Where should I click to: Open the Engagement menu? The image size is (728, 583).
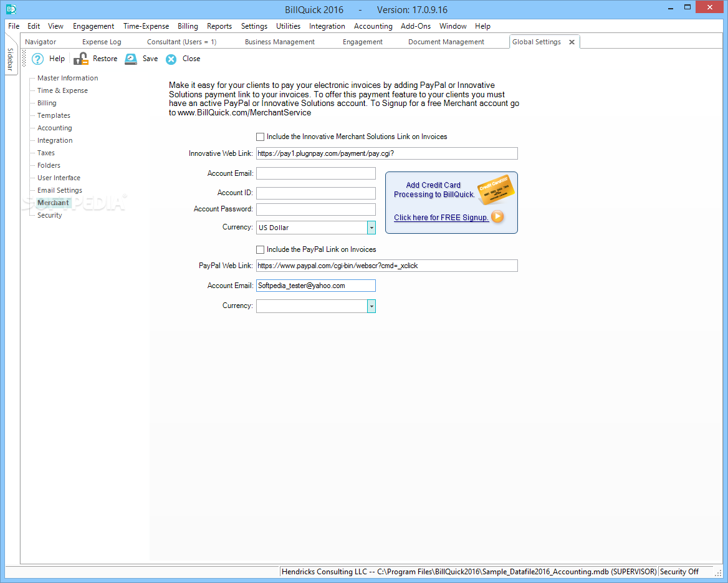point(93,26)
